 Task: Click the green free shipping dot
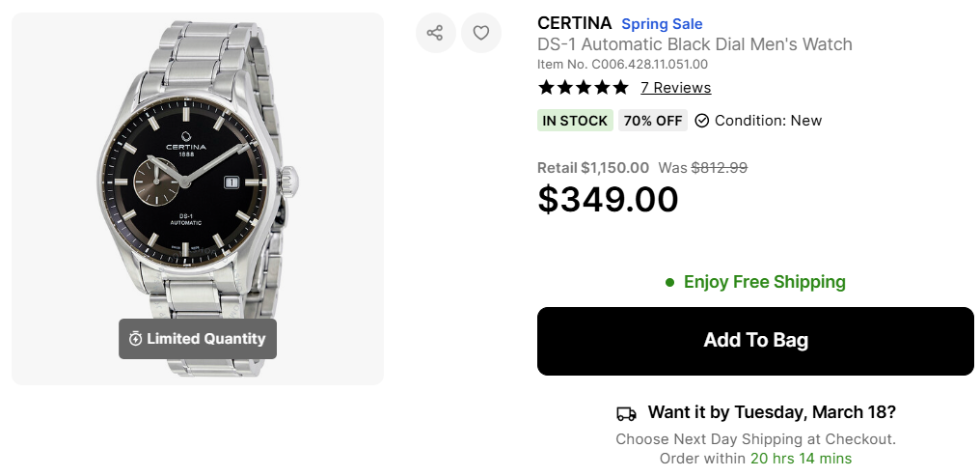point(669,282)
